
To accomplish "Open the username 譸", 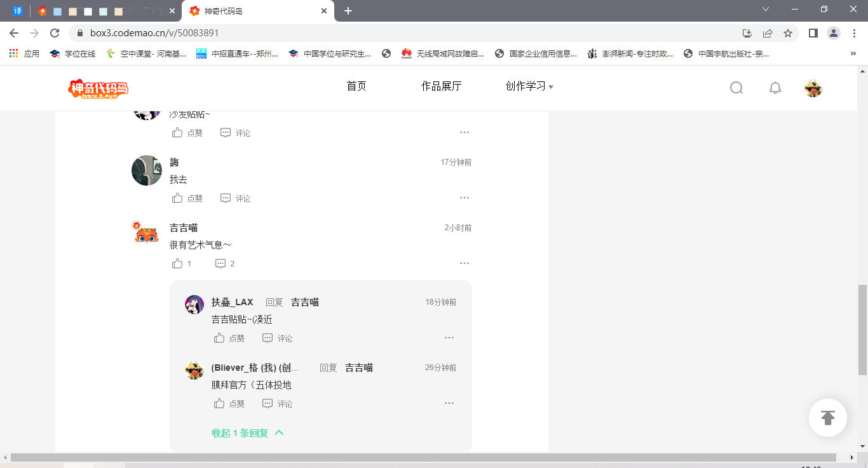I will pyautogui.click(x=174, y=163).
